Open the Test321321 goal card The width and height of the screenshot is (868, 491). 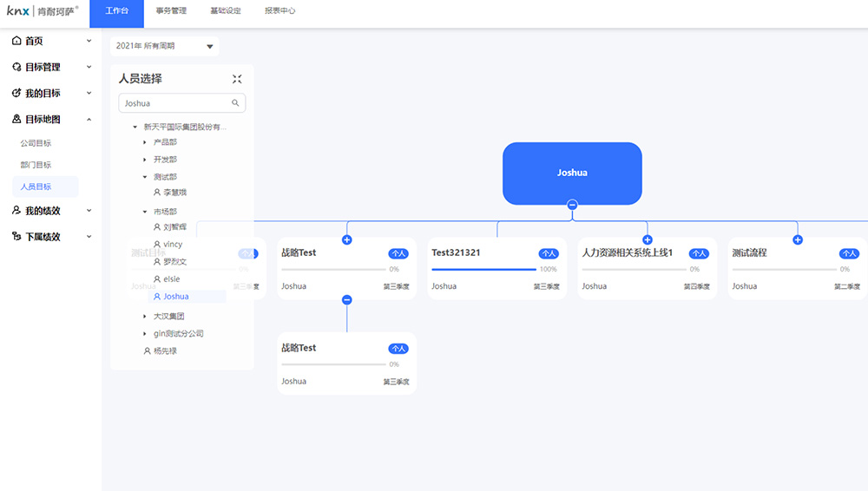pos(497,268)
